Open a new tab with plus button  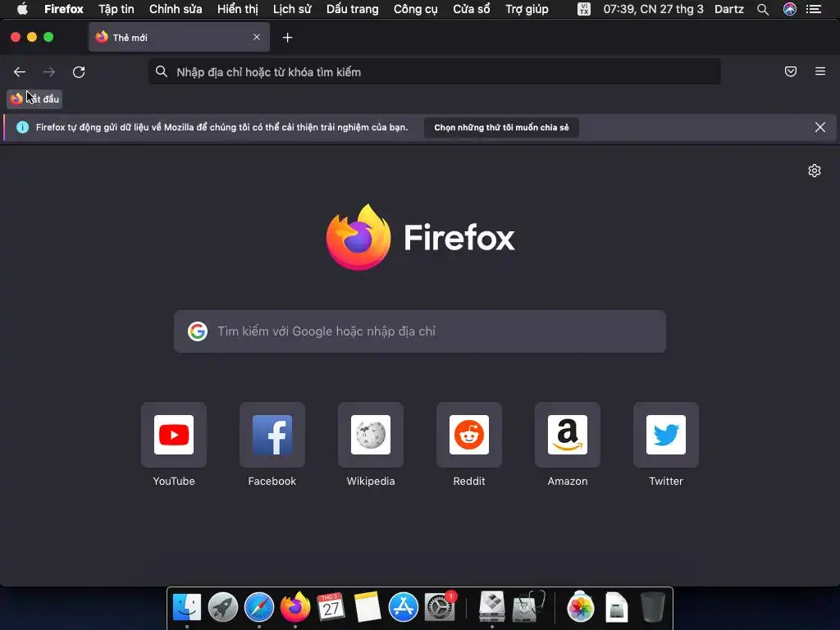coord(288,38)
